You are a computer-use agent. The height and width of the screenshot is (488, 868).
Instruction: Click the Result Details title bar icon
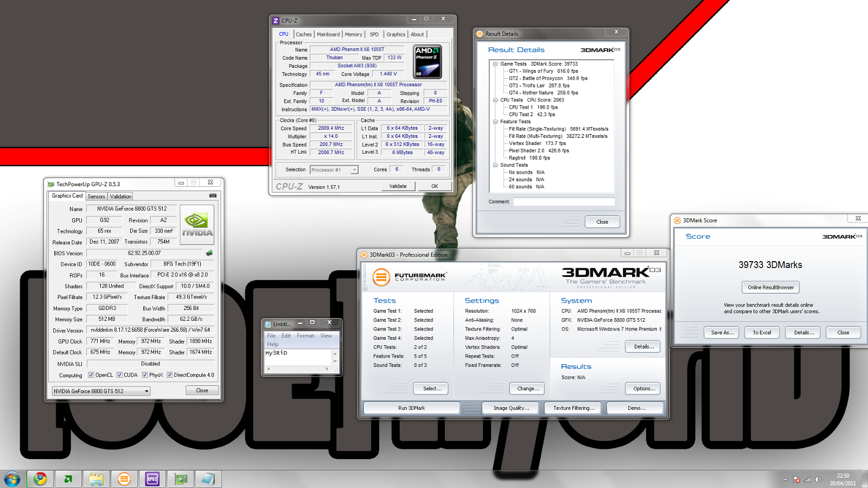480,34
